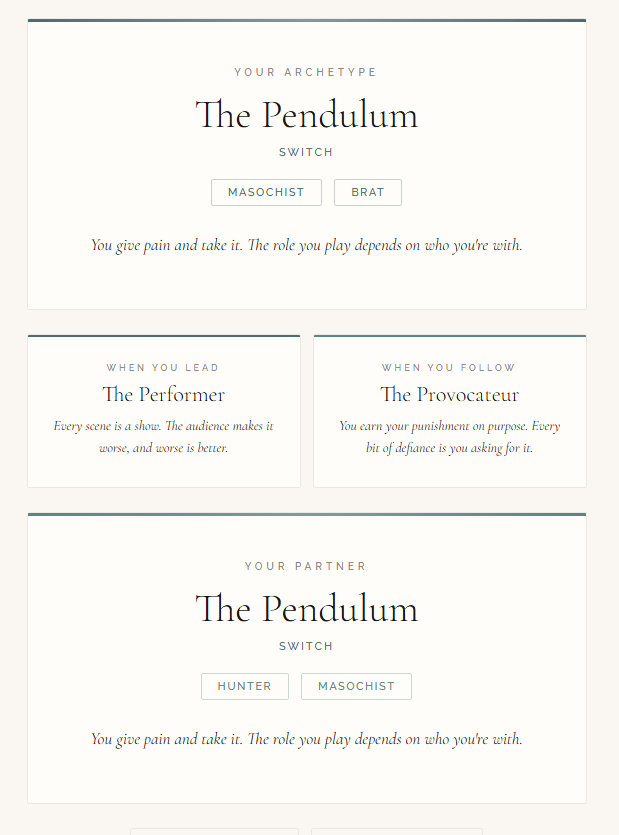Select the MASOCHIST tag under Your Partner
Screen dimensions: 619x835
click(356, 687)
